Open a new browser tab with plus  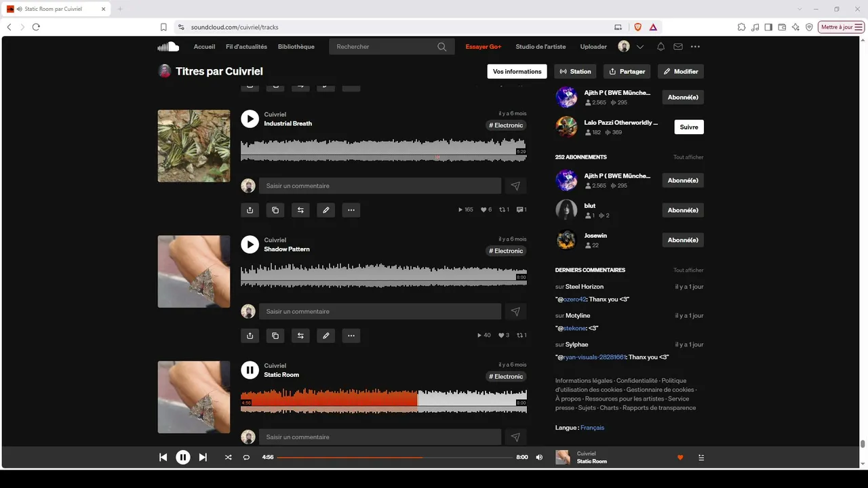[120, 9]
